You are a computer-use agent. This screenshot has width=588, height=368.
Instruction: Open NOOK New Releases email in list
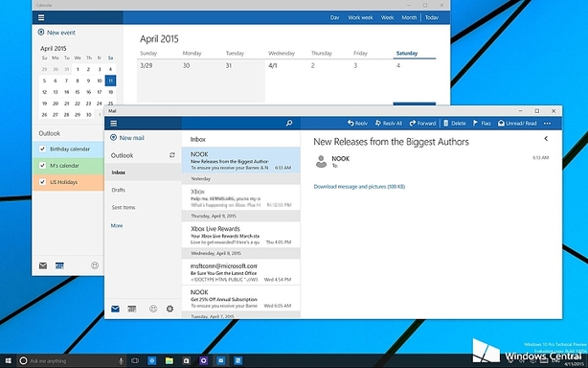(240, 160)
